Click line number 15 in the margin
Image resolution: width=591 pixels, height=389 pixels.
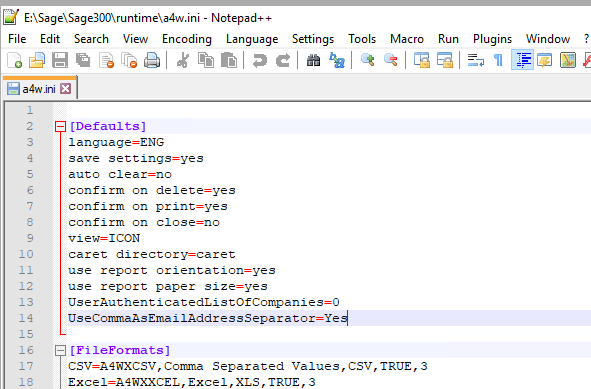click(26, 334)
